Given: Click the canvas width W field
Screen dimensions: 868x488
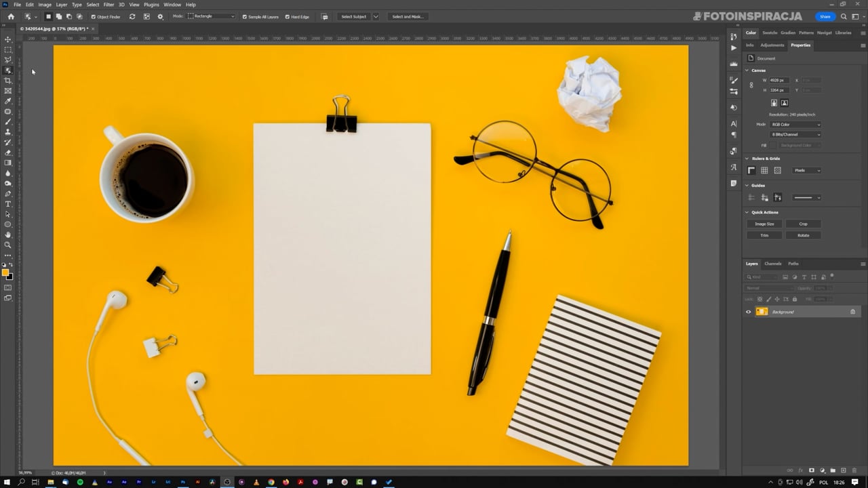Looking at the screenshot, I should click(778, 80).
